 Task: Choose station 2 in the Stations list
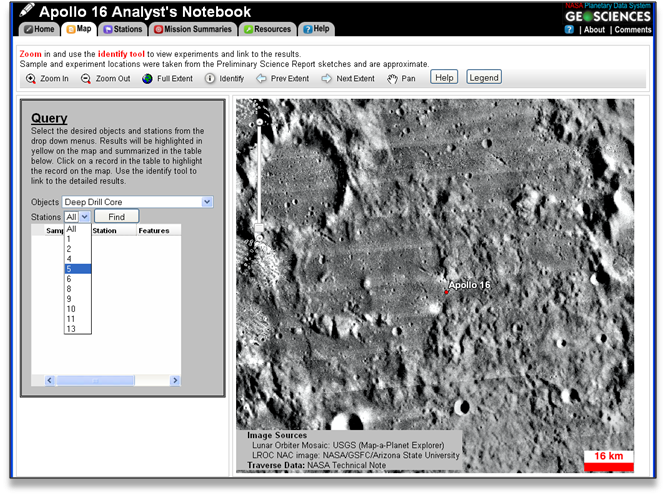point(78,249)
